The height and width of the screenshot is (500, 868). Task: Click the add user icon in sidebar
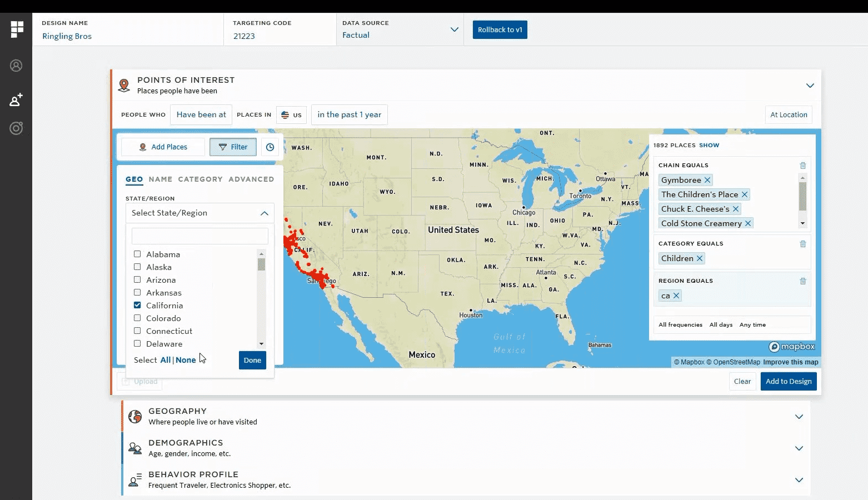[16, 100]
